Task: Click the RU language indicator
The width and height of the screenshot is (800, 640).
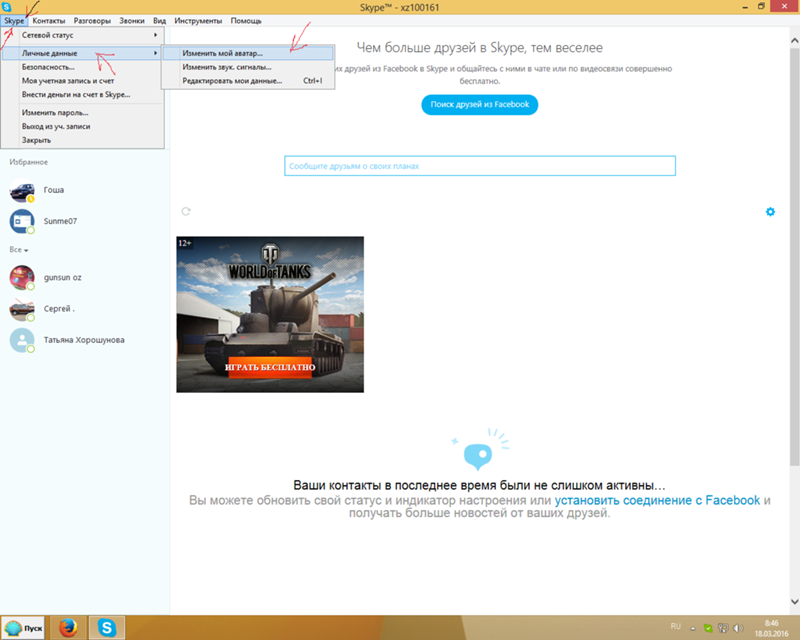Action: point(676,626)
